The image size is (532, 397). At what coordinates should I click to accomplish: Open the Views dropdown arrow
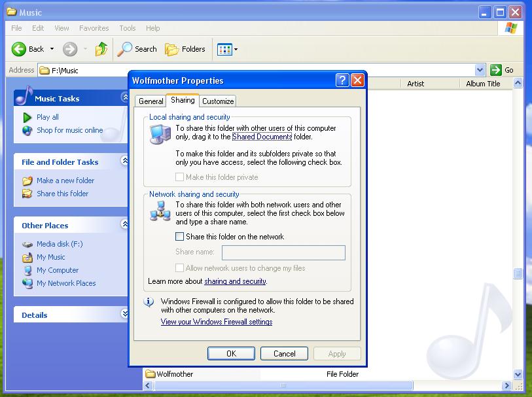coord(236,50)
